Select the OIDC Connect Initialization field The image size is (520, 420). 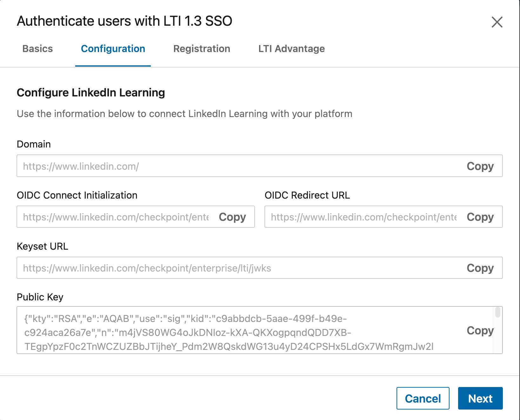pyautogui.click(x=111, y=217)
